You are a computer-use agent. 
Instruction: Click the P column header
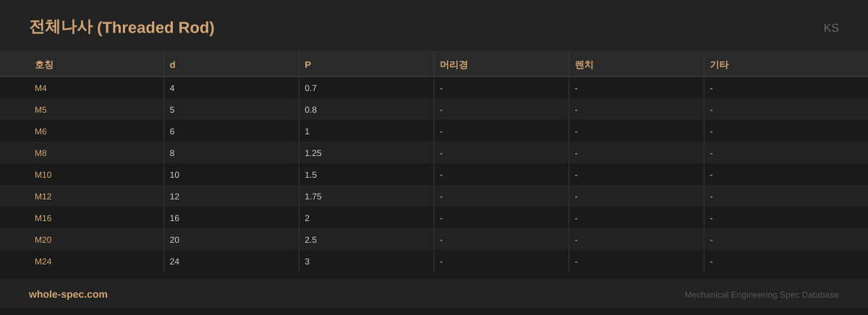[x=307, y=64]
